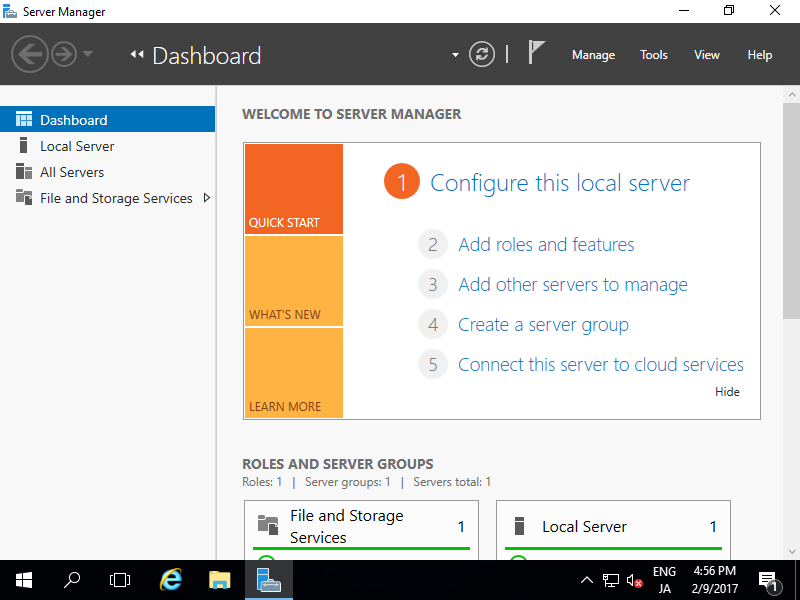Click the Add roles and features link
This screenshot has height=600, width=800.
546,244
